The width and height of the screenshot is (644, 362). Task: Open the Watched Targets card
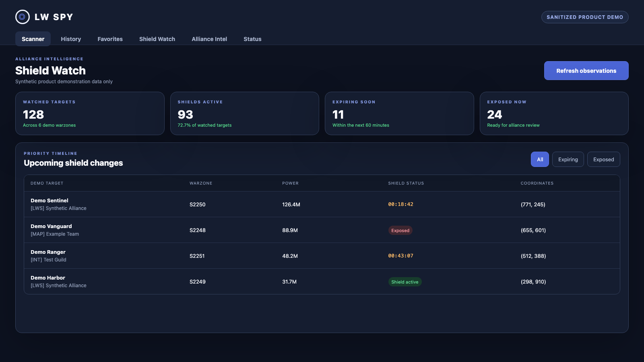(90, 113)
